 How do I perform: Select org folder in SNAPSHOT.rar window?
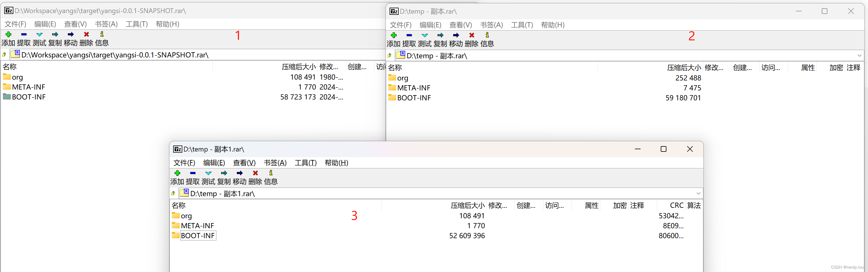[x=13, y=77]
